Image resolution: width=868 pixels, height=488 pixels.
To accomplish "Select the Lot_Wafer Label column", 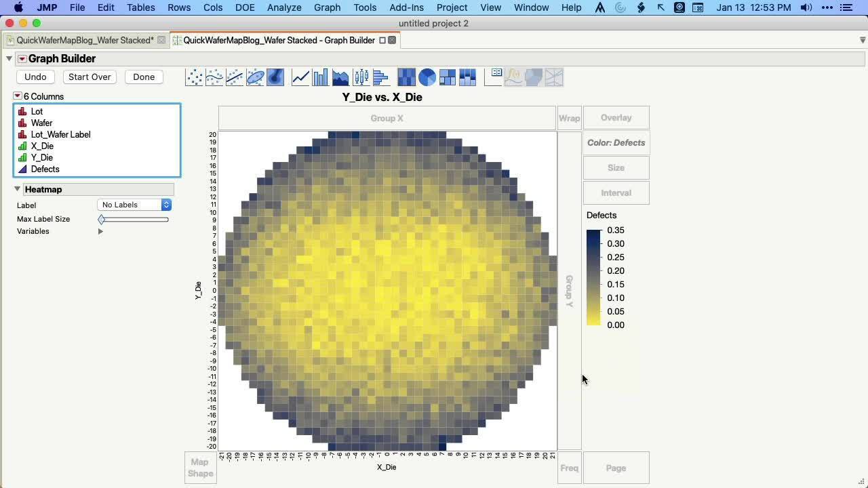I will coord(60,135).
